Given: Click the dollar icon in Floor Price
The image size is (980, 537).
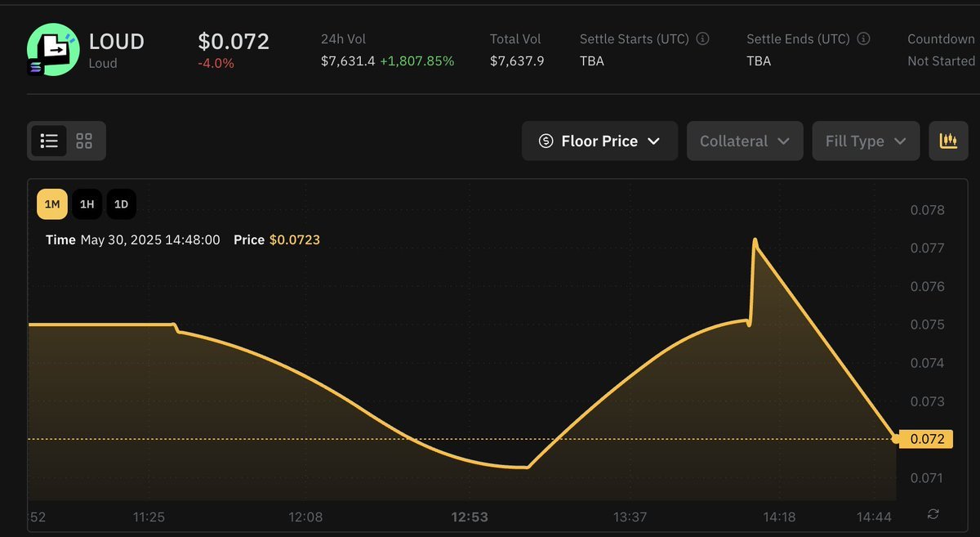Looking at the screenshot, I should 546,141.
